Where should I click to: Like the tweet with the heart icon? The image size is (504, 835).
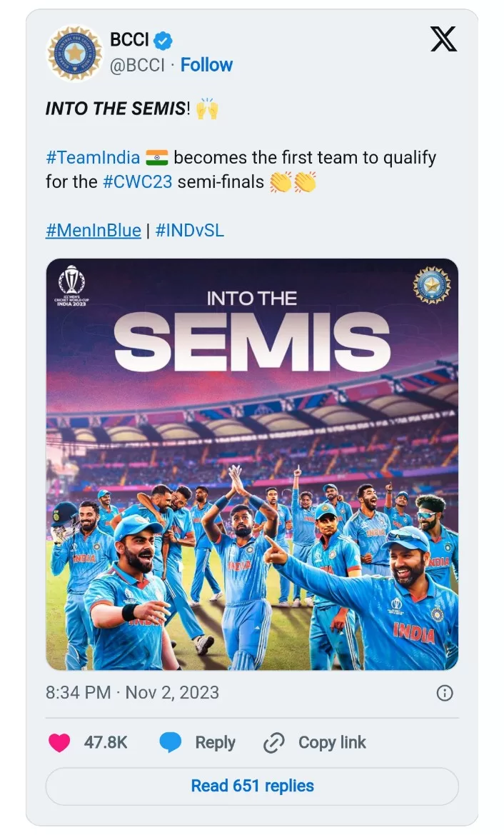coord(59,743)
